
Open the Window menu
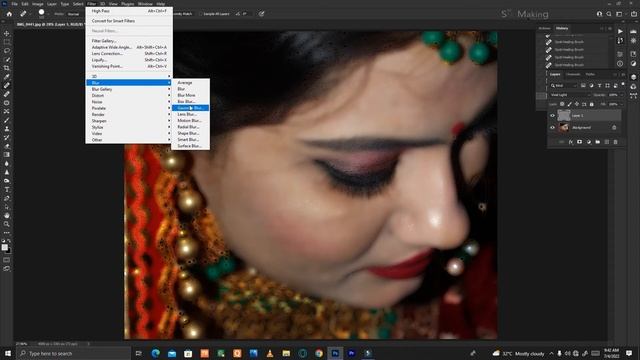145,4
